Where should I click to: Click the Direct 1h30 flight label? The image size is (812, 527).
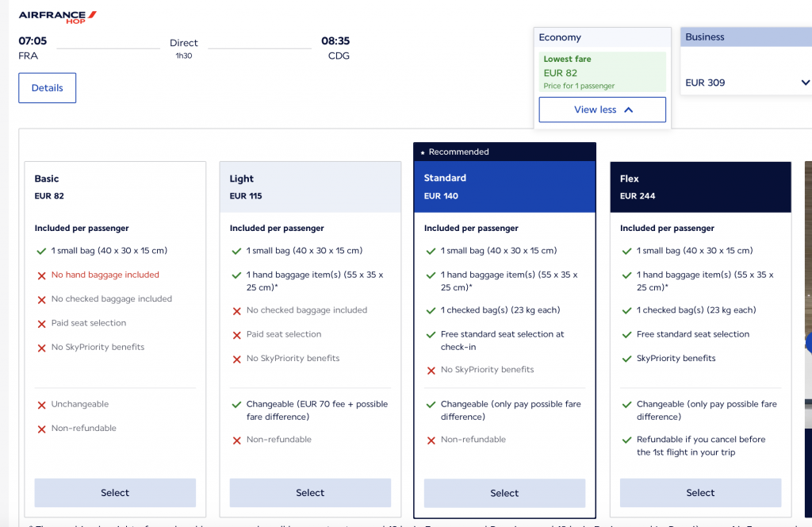[184, 48]
